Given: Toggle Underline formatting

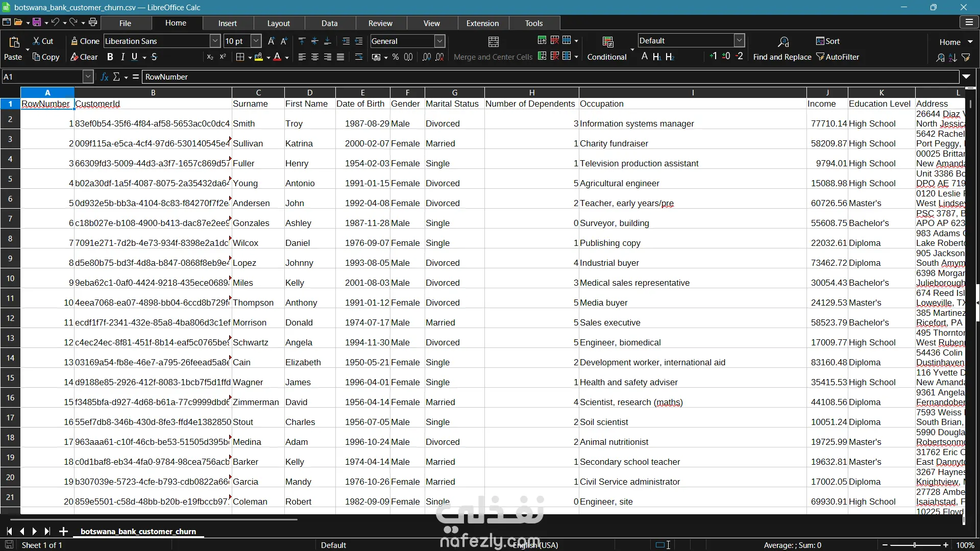Looking at the screenshot, I should tap(134, 57).
